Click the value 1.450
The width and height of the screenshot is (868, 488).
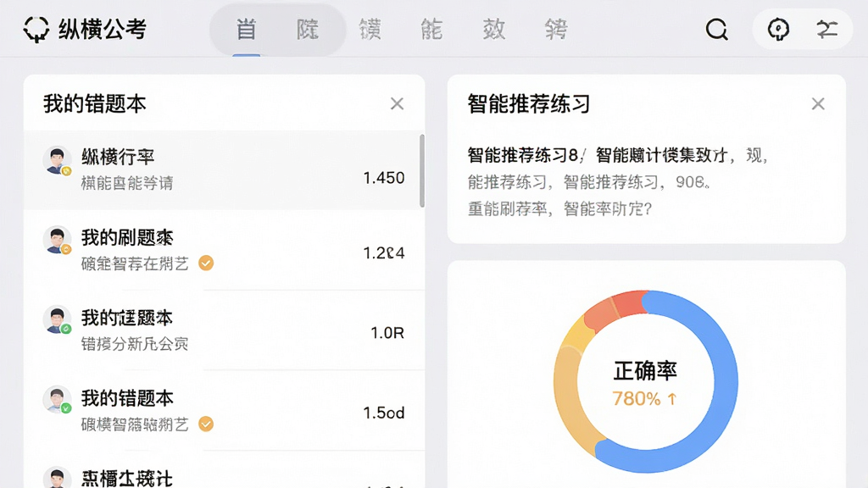pos(384,178)
